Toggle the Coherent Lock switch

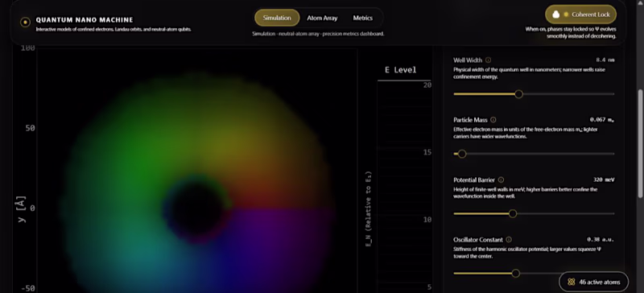click(580, 14)
